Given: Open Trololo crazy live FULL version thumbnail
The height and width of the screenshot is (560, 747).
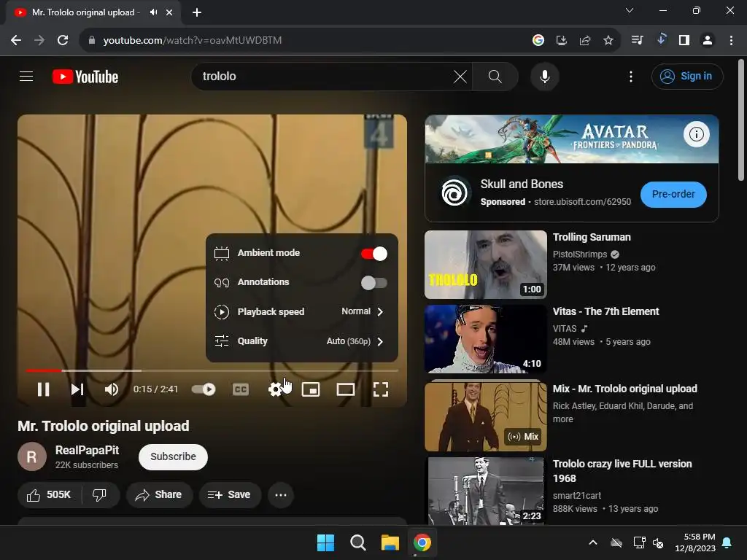Looking at the screenshot, I should (485, 491).
